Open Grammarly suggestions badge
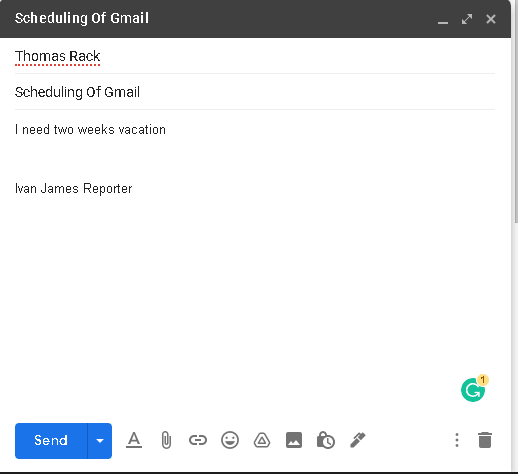 [473, 389]
